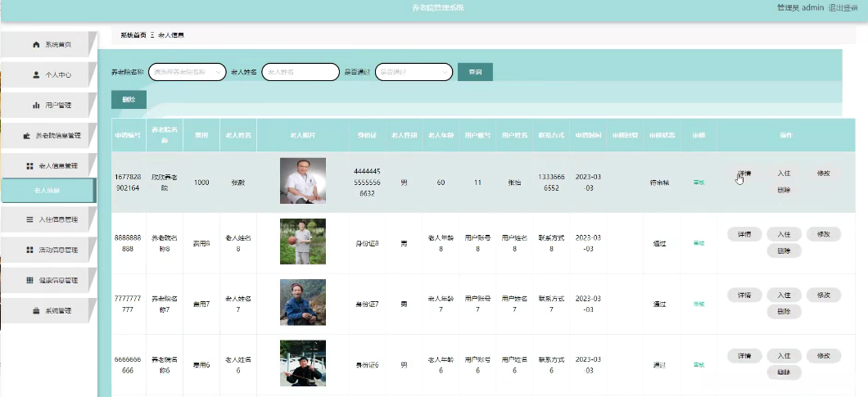Click the 欣欣养老院 cell
The height and width of the screenshot is (397, 868).
165,183
